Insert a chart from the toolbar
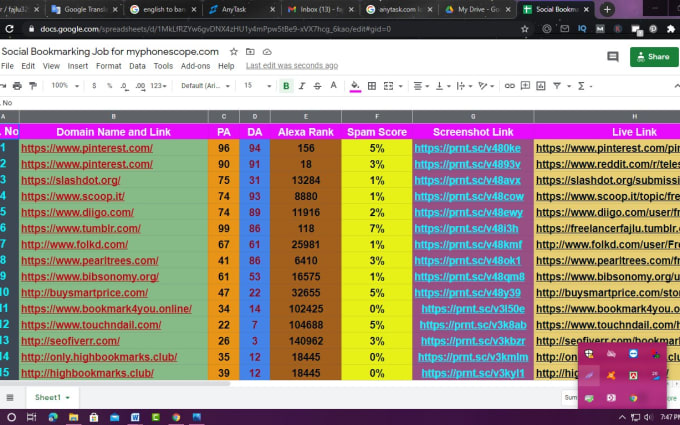Screen dimensions: 680x425 pyautogui.click(x=541, y=86)
